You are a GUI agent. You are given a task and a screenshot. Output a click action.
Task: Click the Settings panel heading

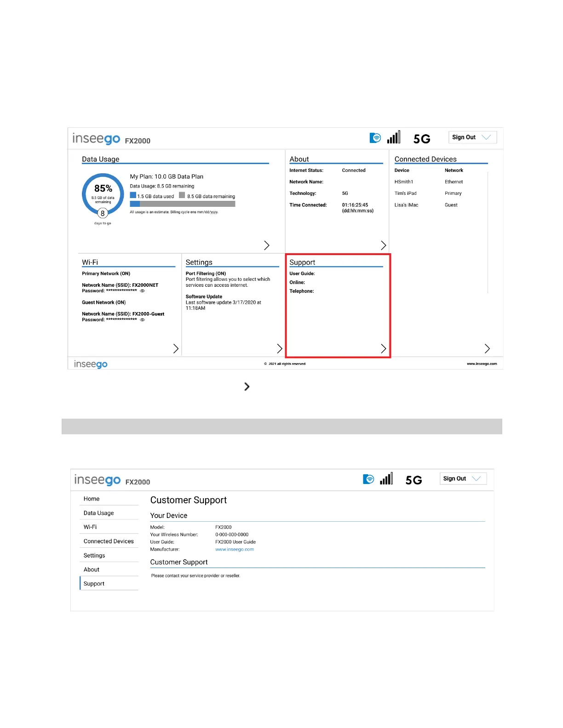199,262
